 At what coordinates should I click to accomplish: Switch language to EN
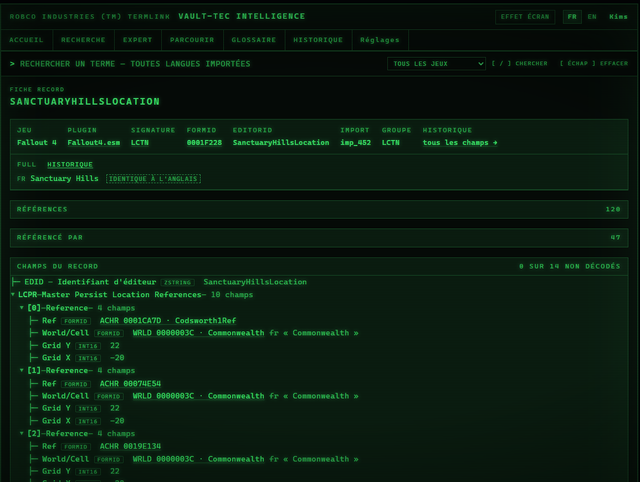[592, 17]
